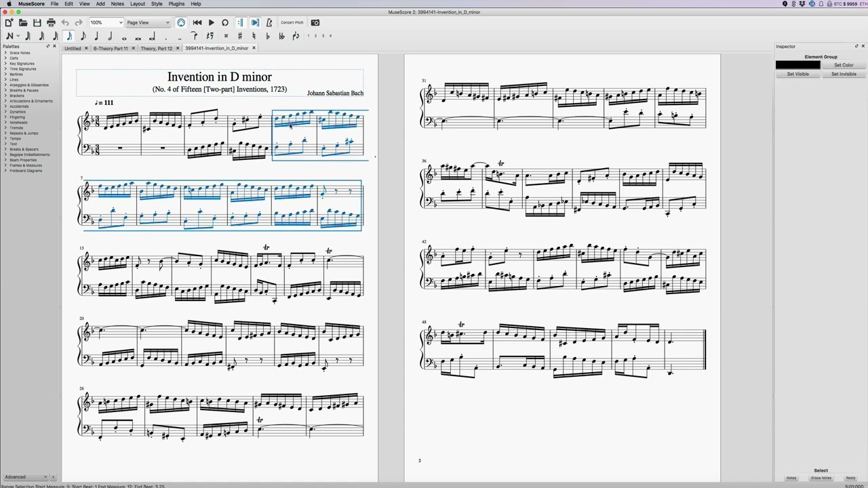Viewport: 868px width, 488px height.
Task: Apply the double flat accidental
Action: pos(281,36)
